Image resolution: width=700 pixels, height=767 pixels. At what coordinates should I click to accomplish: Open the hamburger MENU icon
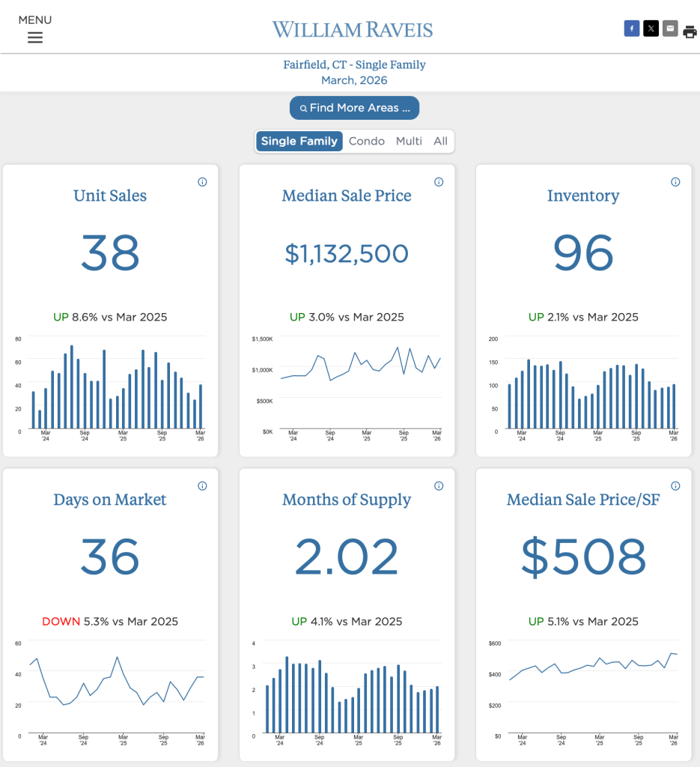coord(35,37)
